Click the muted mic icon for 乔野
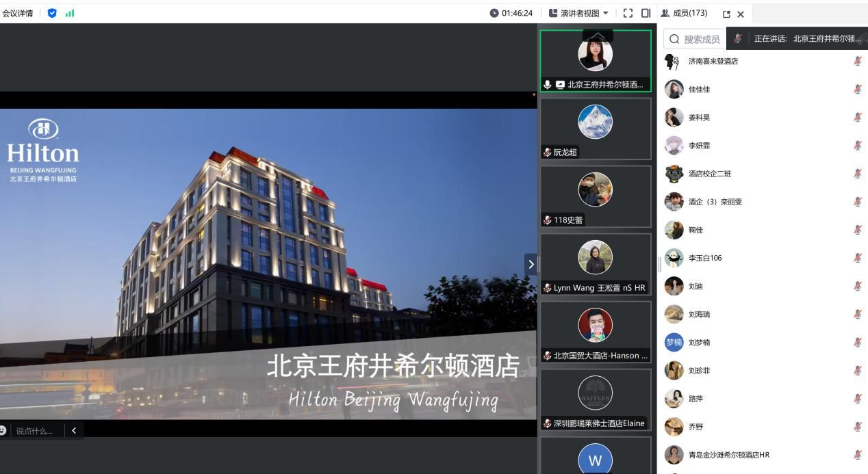 click(x=857, y=426)
